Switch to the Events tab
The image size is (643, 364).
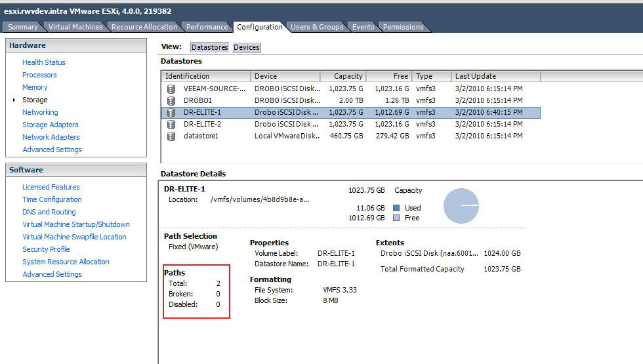(363, 27)
